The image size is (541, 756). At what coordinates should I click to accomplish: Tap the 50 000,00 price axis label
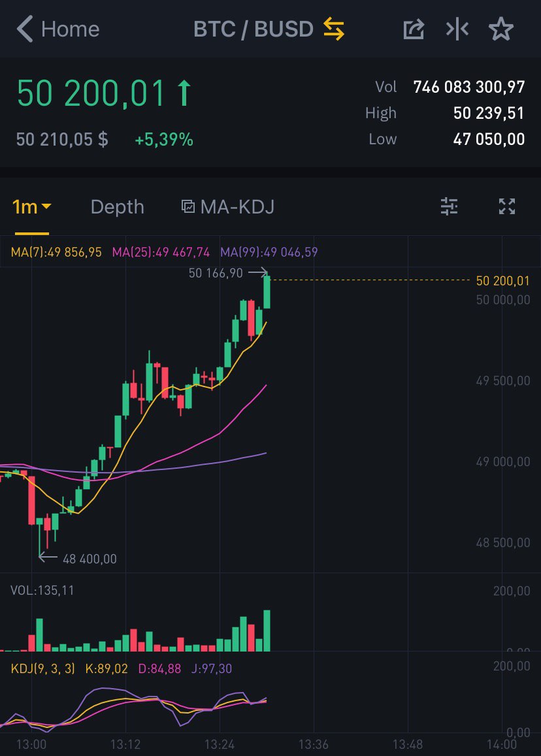click(503, 300)
